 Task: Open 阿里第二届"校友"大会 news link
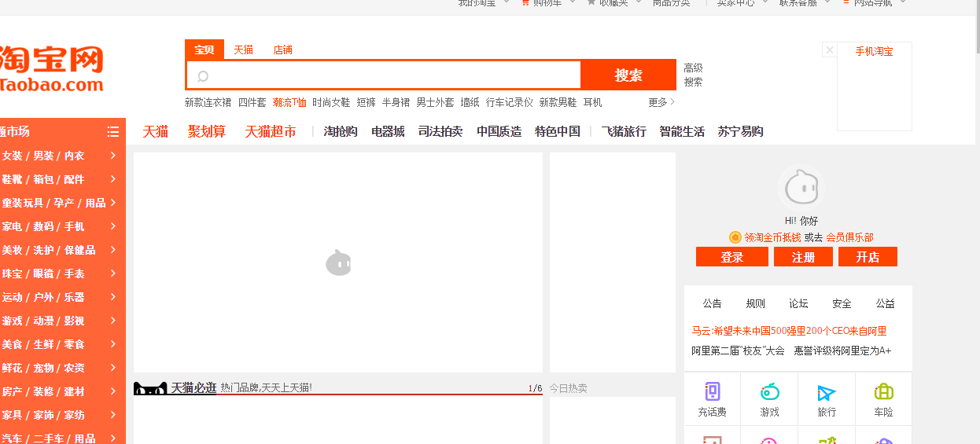coord(738,350)
